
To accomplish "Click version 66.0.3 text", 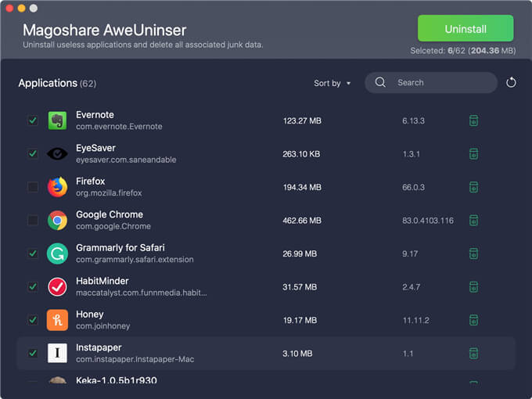I will coord(413,187).
